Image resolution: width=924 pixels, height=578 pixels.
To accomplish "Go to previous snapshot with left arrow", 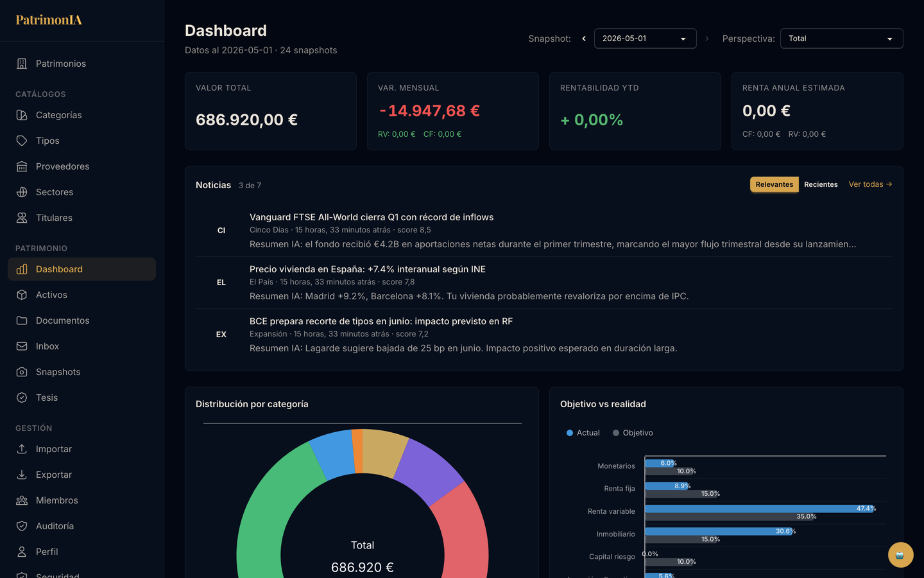I will coord(584,39).
